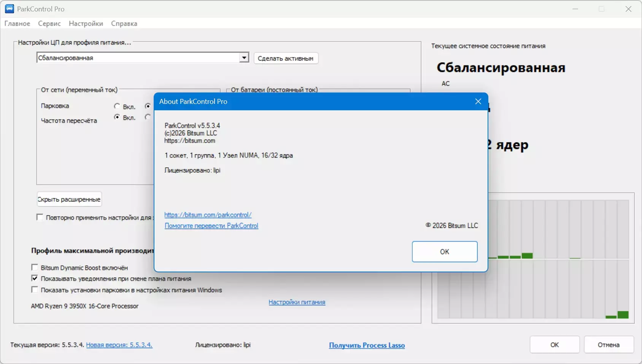Click the 'https://bitsum.com' text in About dialog
642x364 pixels.
point(190,140)
